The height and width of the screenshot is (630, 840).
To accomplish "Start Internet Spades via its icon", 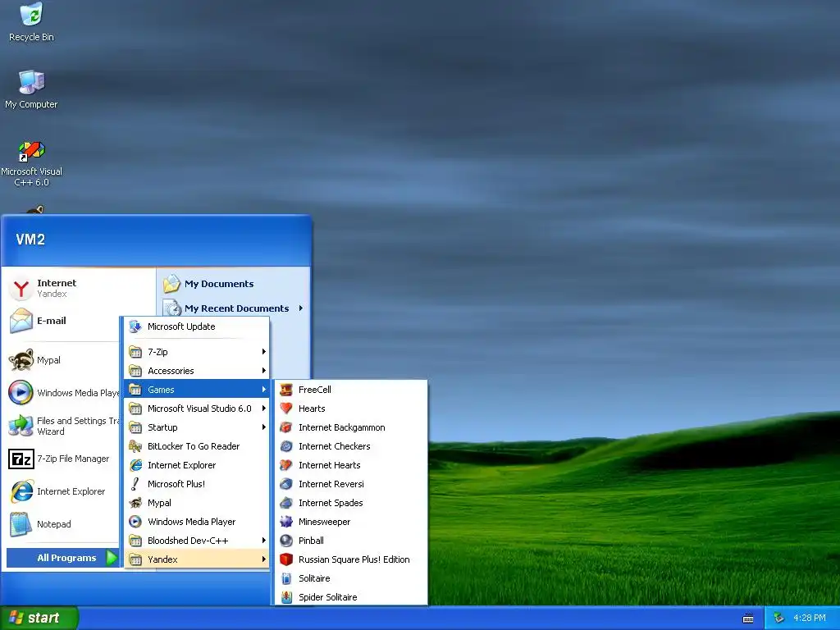I will tap(286, 503).
